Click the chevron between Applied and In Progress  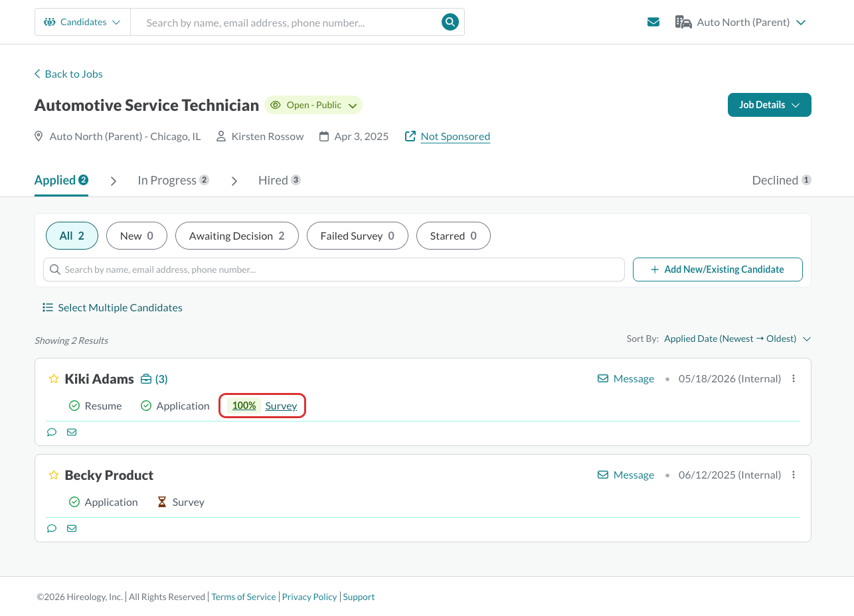(114, 181)
